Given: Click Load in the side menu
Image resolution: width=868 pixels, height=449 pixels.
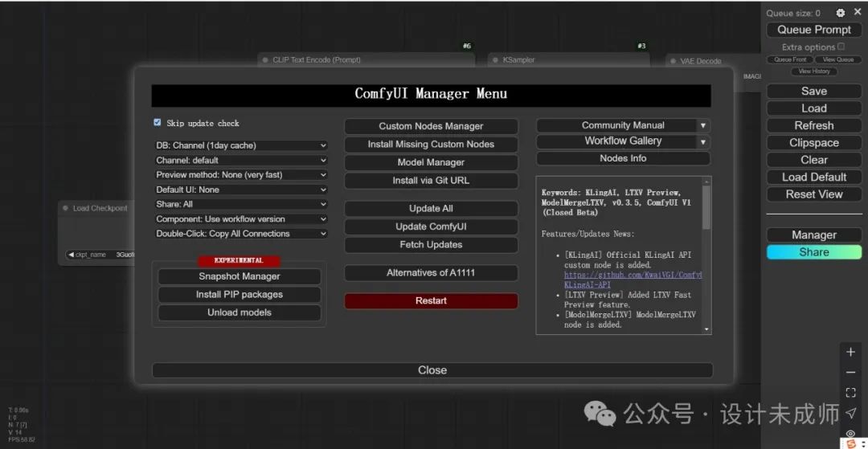Looking at the screenshot, I should point(813,108).
